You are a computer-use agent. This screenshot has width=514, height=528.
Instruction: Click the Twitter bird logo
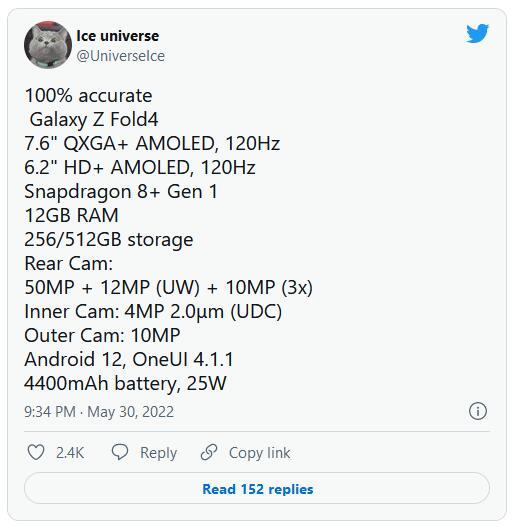pyautogui.click(x=477, y=33)
